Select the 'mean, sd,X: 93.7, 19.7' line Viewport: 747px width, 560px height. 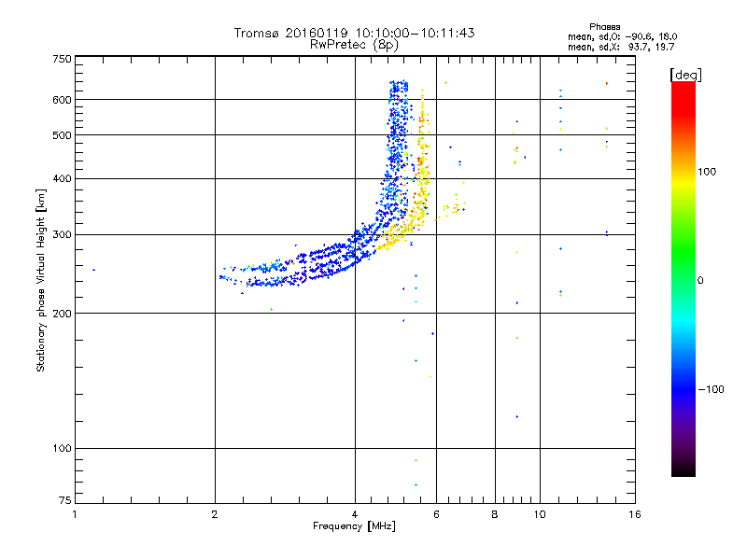621,47
